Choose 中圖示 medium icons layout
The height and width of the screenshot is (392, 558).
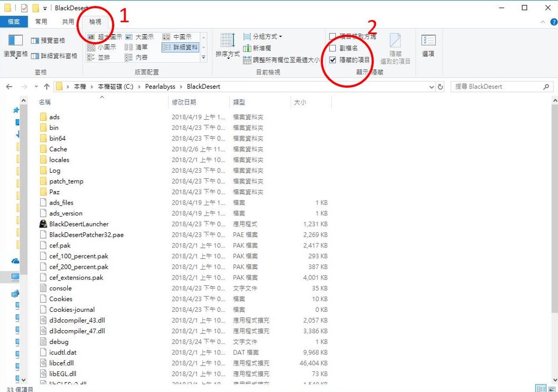pyautogui.click(x=177, y=37)
